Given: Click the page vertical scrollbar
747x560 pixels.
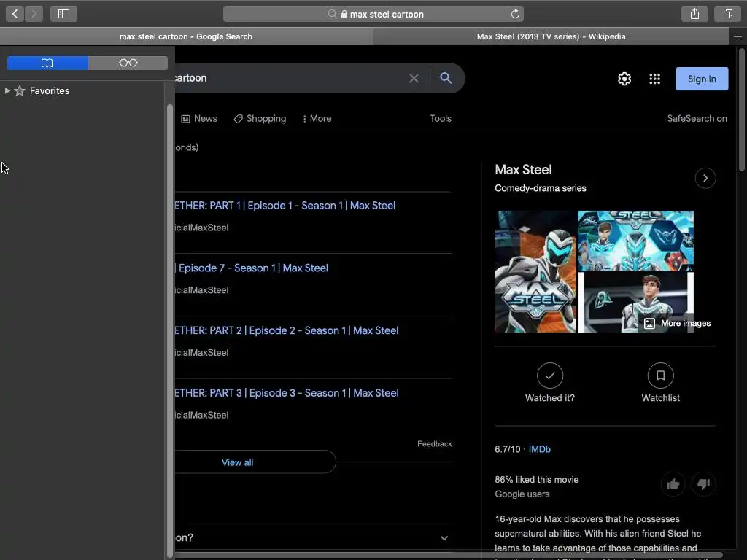Looking at the screenshot, I should (x=741, y=109).
